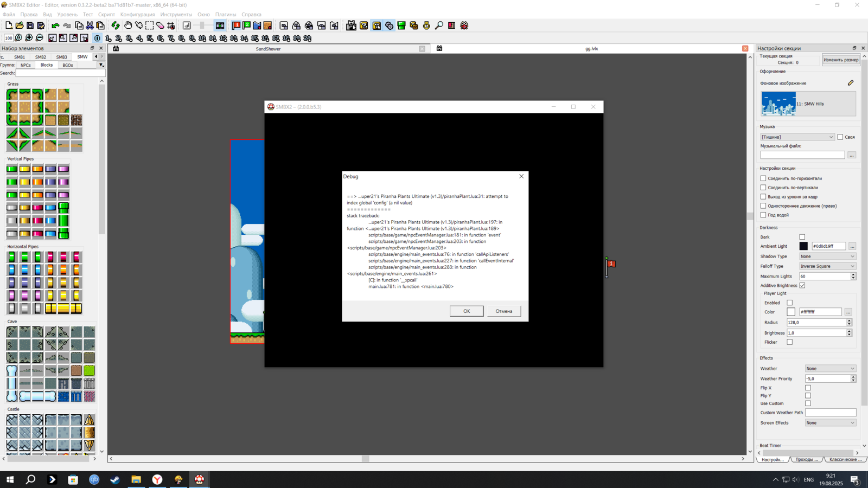Viewport: 868px width, 488px height.
Task: Cut selection with scissors icon
Action: point(90,25)
